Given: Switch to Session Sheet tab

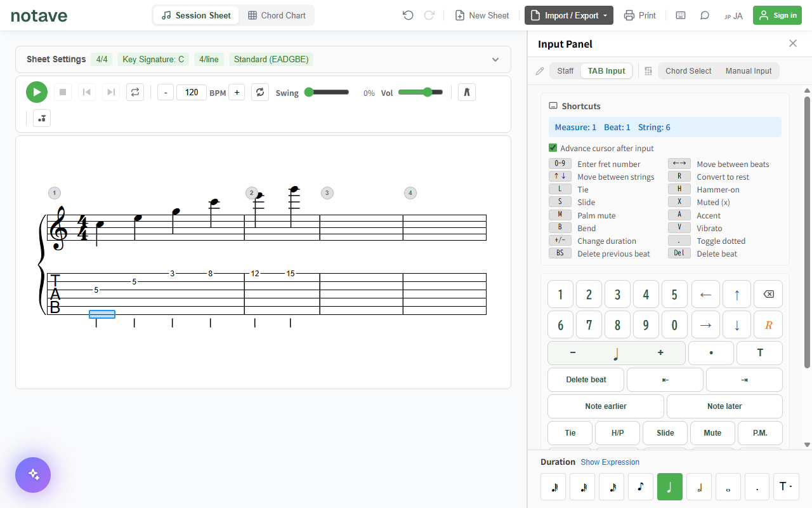Looking at the screenshot, I should (197, 15).
